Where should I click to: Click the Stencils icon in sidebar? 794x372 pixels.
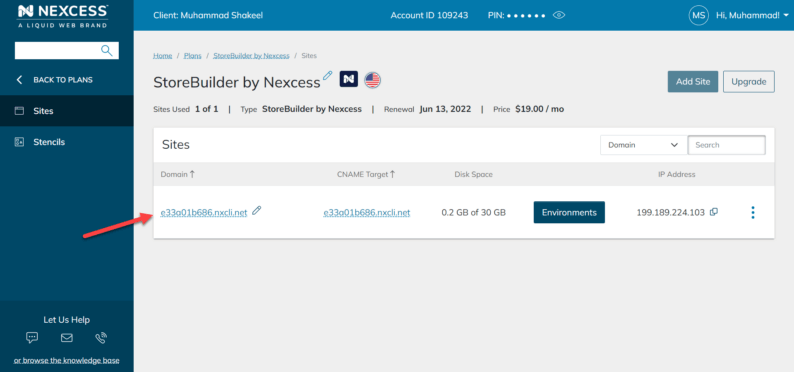19,142
